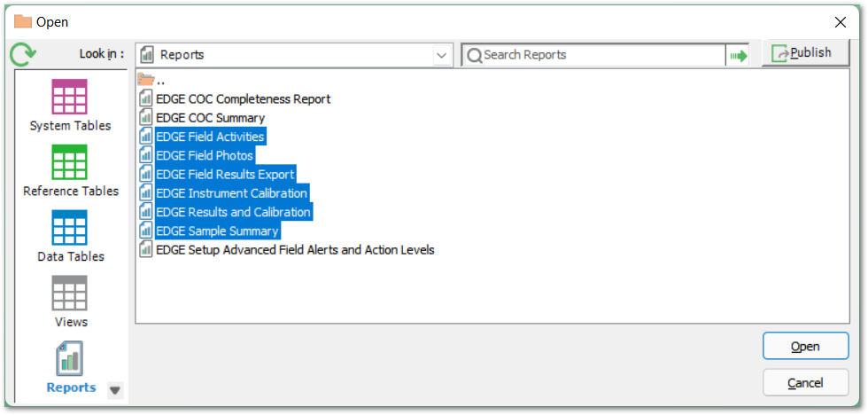
Task: Click the magnifier icon in search box
Action: 475,55
